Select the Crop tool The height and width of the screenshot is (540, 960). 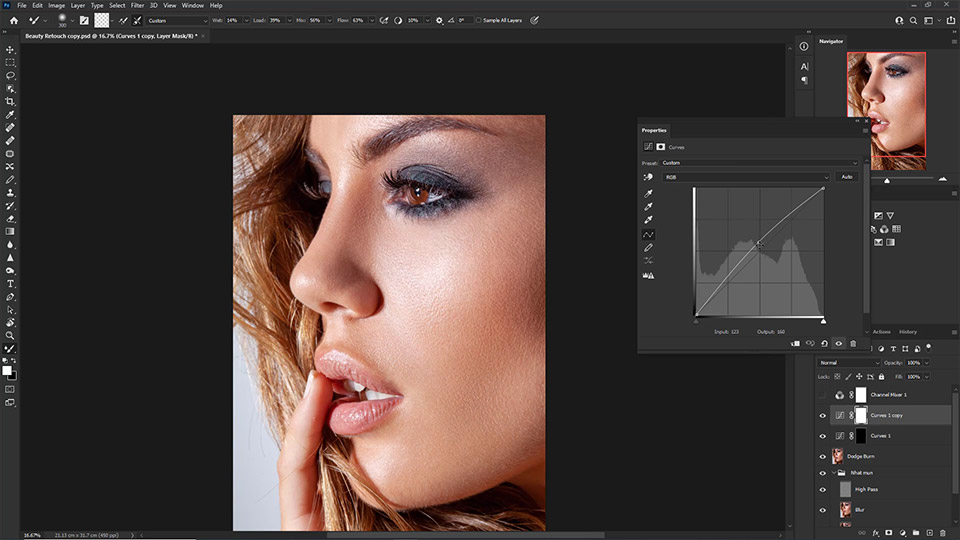[x=10, y=101]
